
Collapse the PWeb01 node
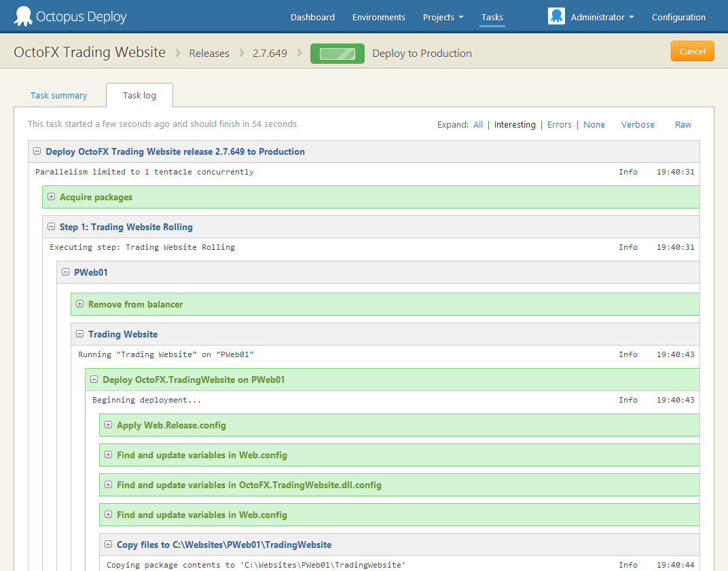pyautogui.click(x=66, y=272)
